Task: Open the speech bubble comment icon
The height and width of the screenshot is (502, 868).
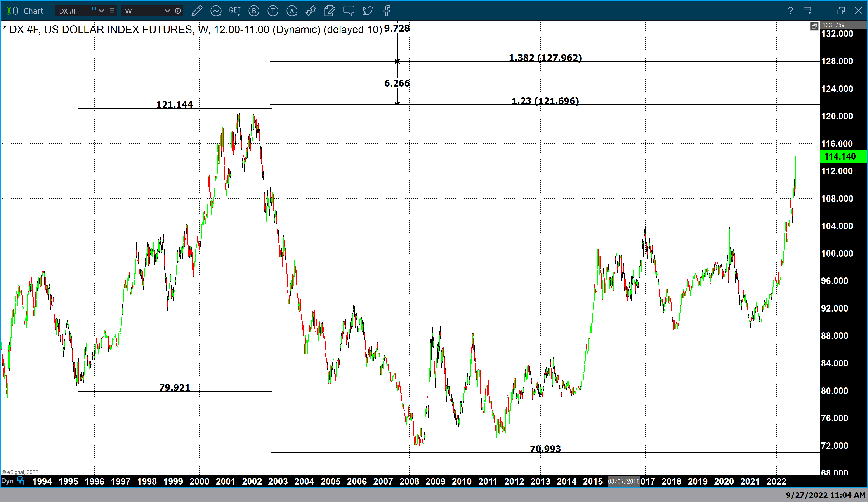Action: point(349,11)
